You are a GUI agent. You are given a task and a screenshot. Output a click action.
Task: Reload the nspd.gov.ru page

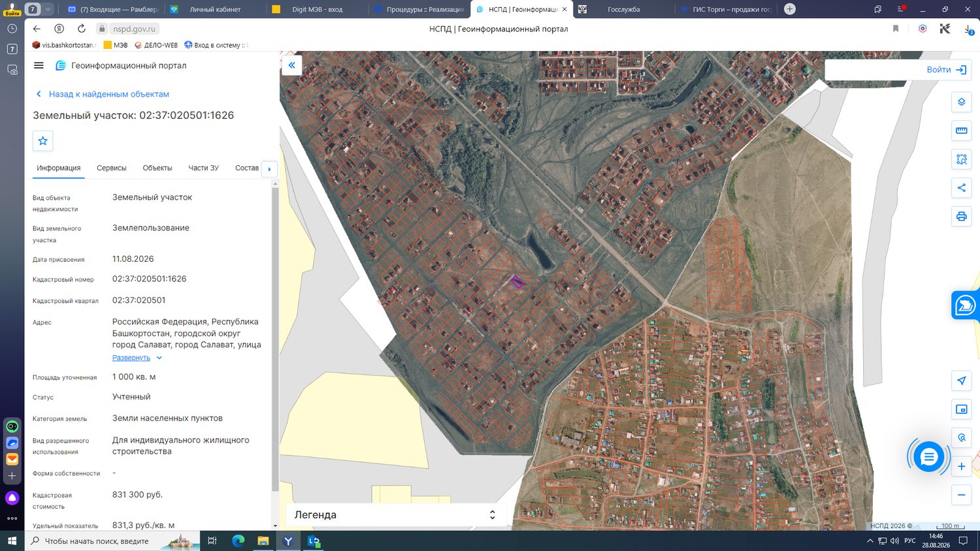[82, 29]
